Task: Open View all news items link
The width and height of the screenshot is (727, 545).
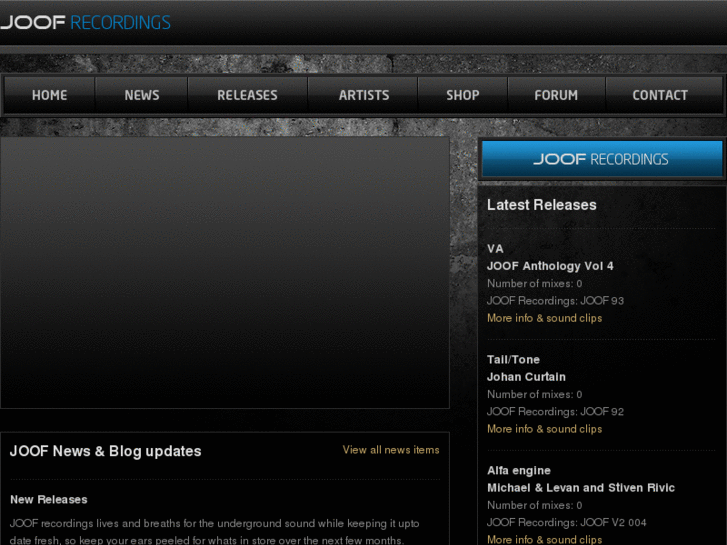Action: (391, 450)
